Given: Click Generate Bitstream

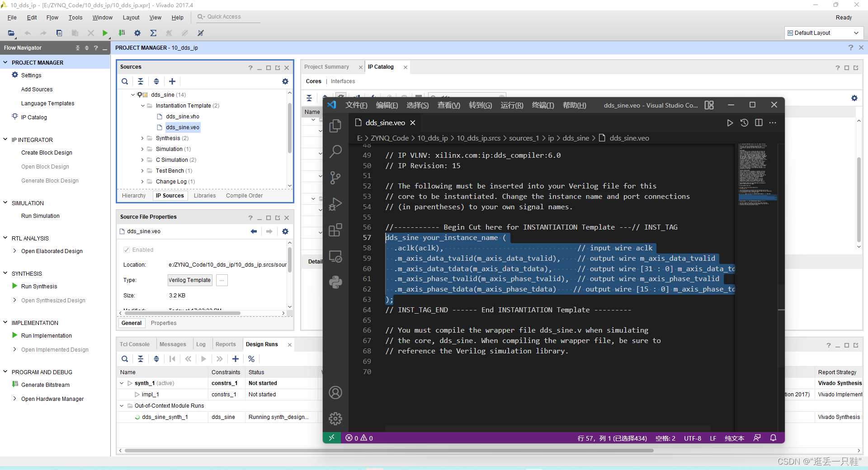Looking at the screenshot, I should tap(45, 385).
